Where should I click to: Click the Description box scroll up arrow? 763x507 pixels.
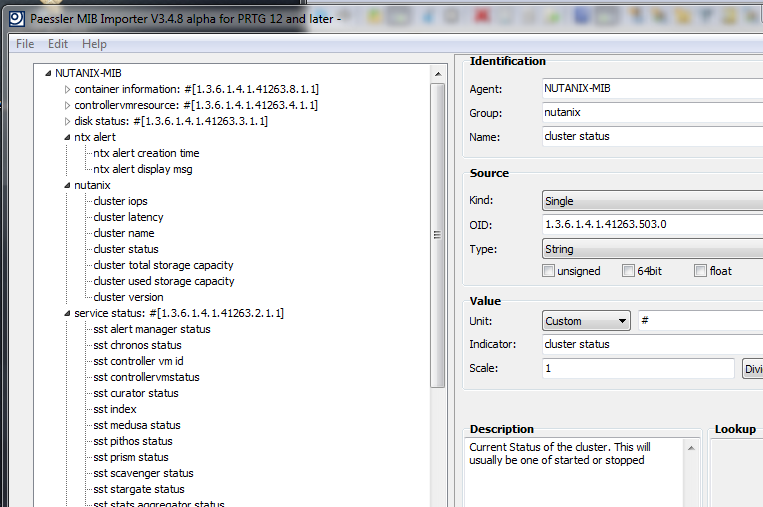tap(691, 448)
